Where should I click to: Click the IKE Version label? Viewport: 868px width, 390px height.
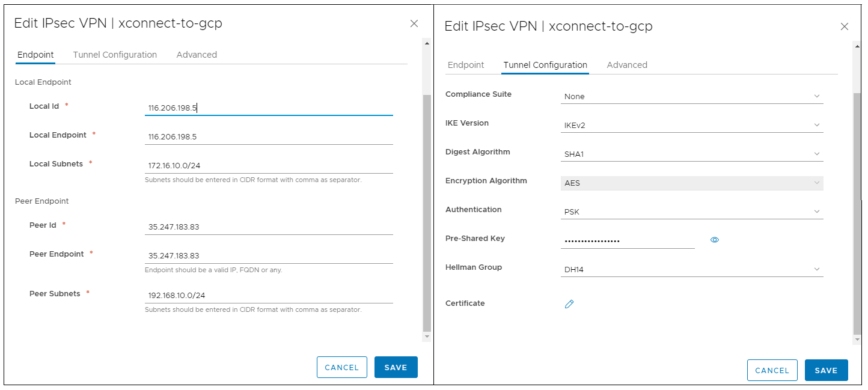[467, 123]
